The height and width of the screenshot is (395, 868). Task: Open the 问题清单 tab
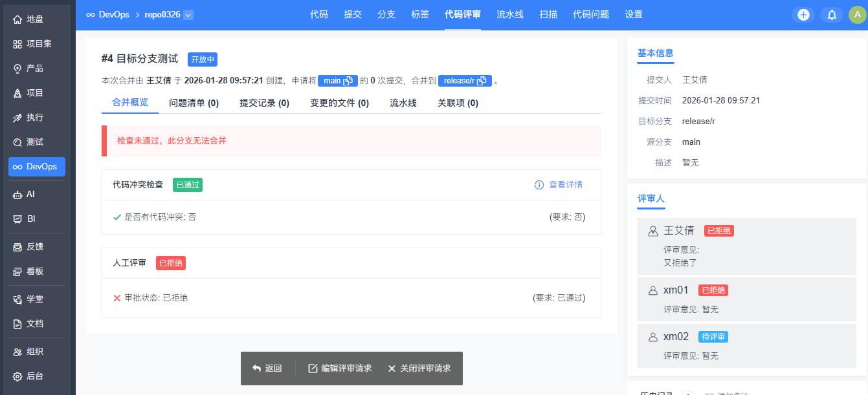(194, 103)
